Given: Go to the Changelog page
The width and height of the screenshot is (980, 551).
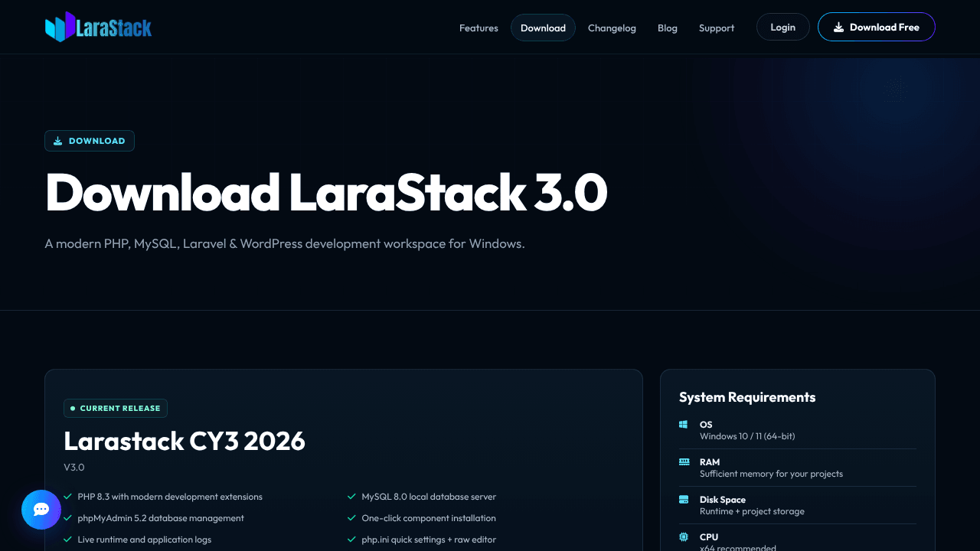Looking at the screenshot, I should [x=612, y=28].
